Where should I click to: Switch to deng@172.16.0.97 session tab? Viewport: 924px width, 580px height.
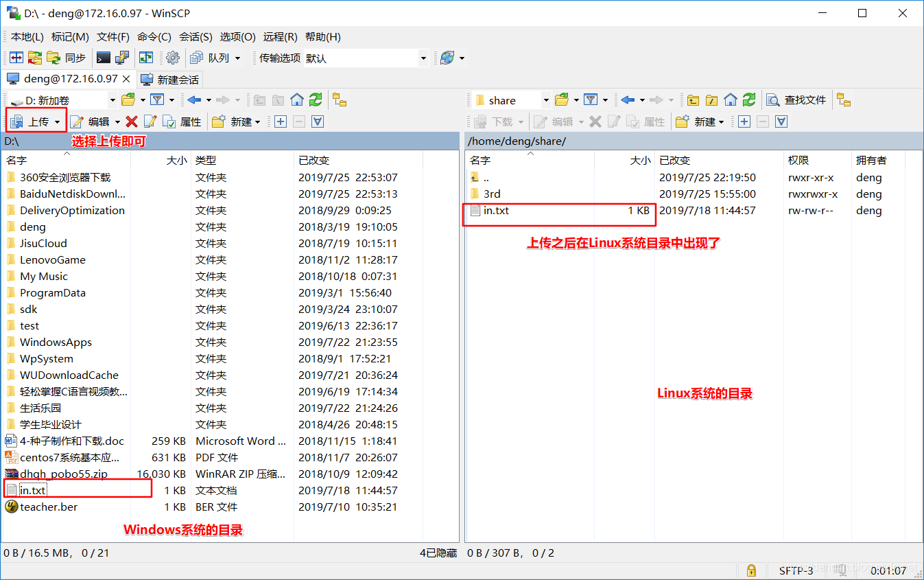coord(69,79)
